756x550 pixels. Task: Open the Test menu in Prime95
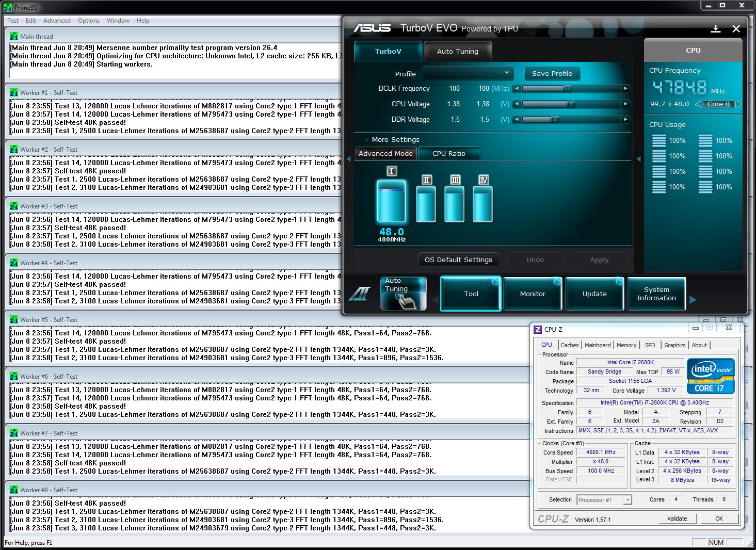[13, 21]
